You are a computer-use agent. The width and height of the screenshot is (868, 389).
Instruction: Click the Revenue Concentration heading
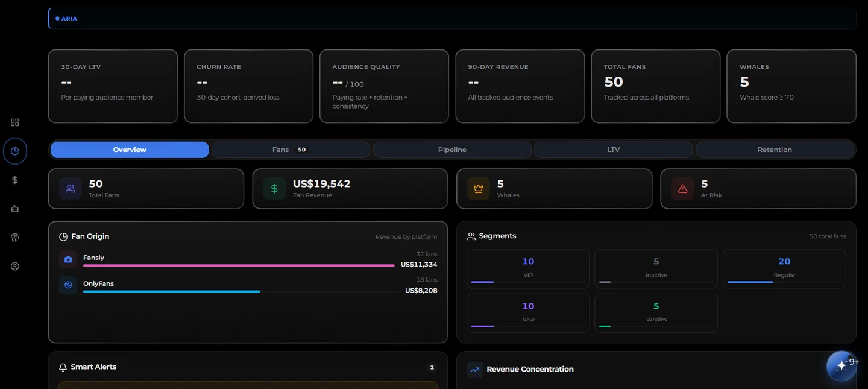pyautogui.click(x=530, y=369)
